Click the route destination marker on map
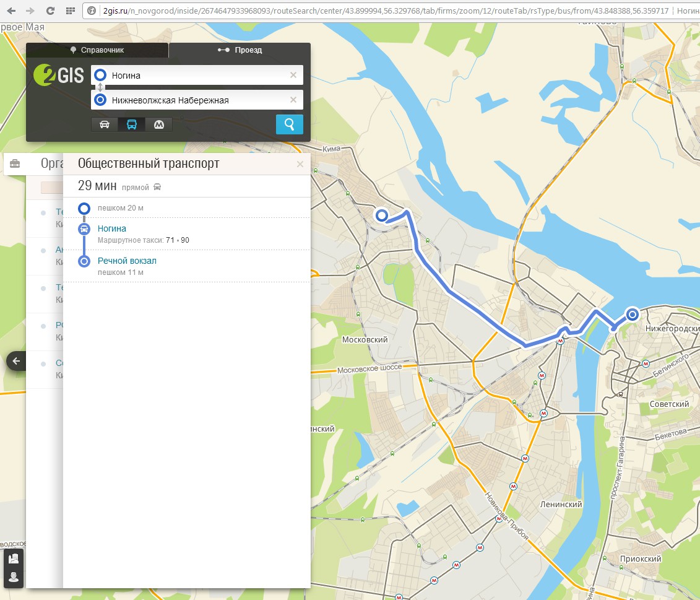700x600 pixels. (x=632, y=315)
